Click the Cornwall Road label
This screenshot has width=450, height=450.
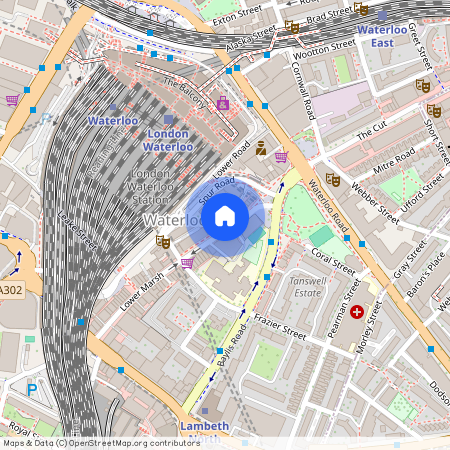(x=303, y=91)
